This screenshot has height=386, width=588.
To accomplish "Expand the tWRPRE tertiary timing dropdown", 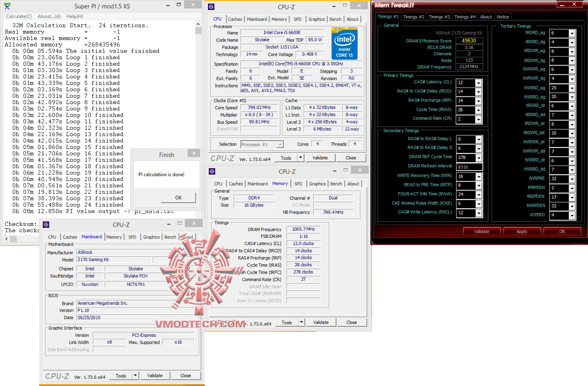I will click(572, 179).
